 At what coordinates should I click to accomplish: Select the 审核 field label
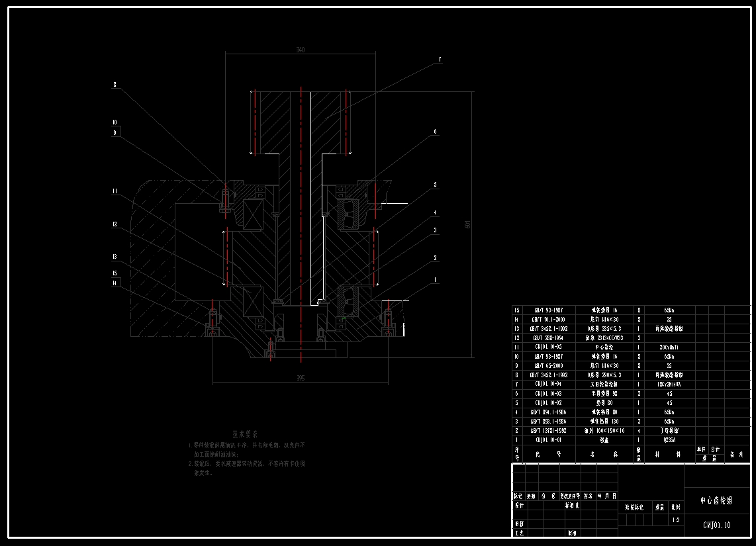(x=519, y=524)
